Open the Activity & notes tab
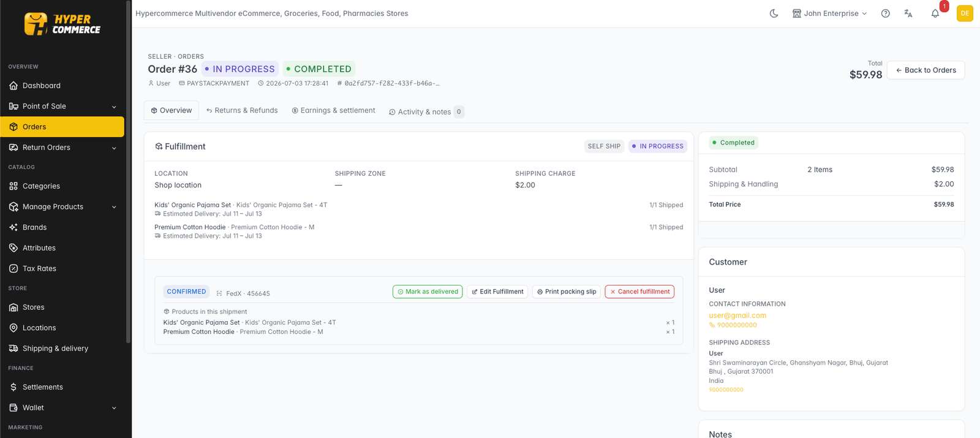Screen dimensions: 980x438 pyautogui.click(x=426, y=111)
